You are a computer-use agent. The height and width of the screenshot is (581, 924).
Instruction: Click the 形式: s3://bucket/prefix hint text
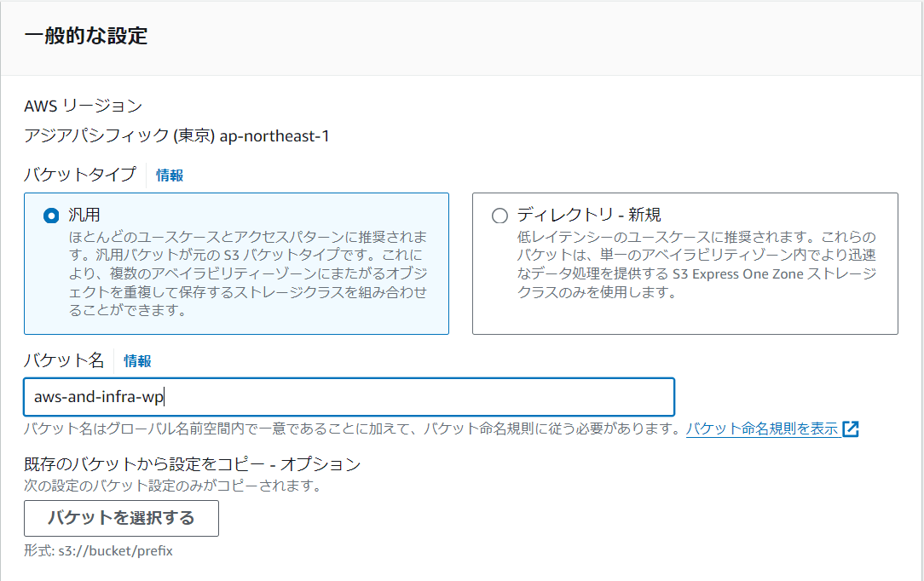coord(98,551)
